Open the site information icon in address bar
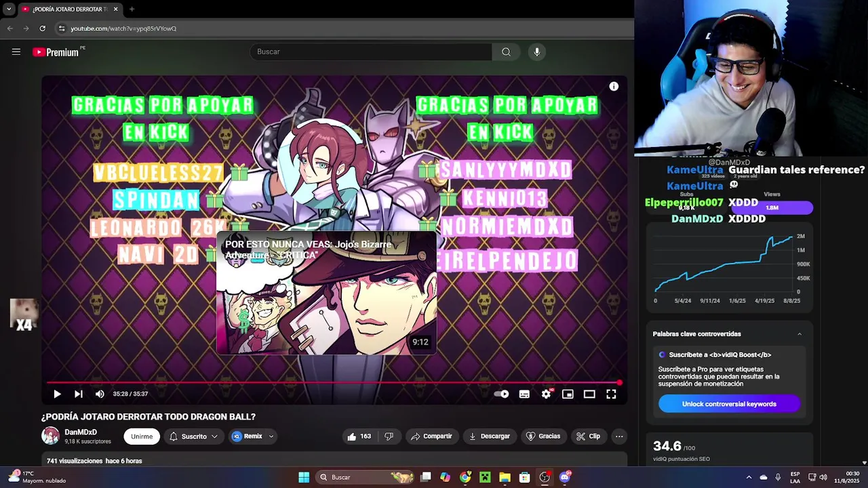 tap(62, 28)
